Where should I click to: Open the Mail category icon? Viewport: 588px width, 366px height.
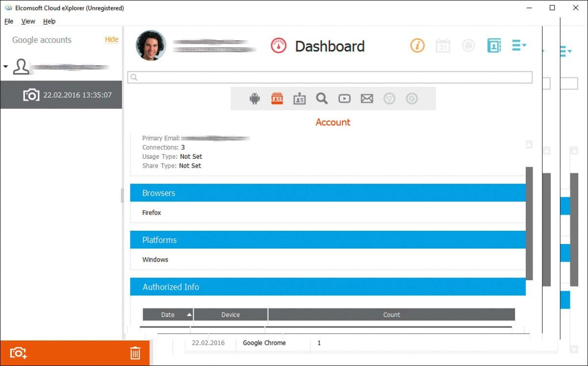click(367, 98)
